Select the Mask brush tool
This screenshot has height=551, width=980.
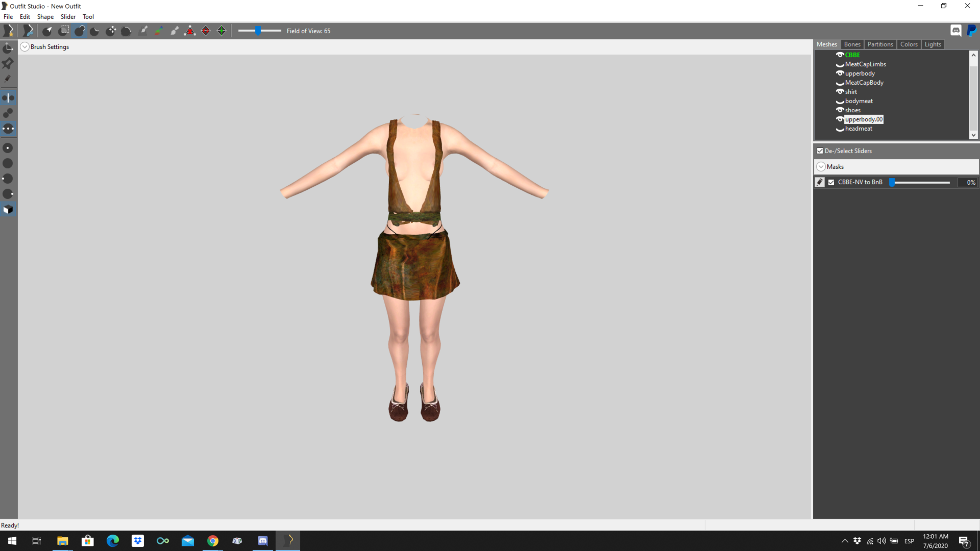pyautogui.click(x=63, y=31)
